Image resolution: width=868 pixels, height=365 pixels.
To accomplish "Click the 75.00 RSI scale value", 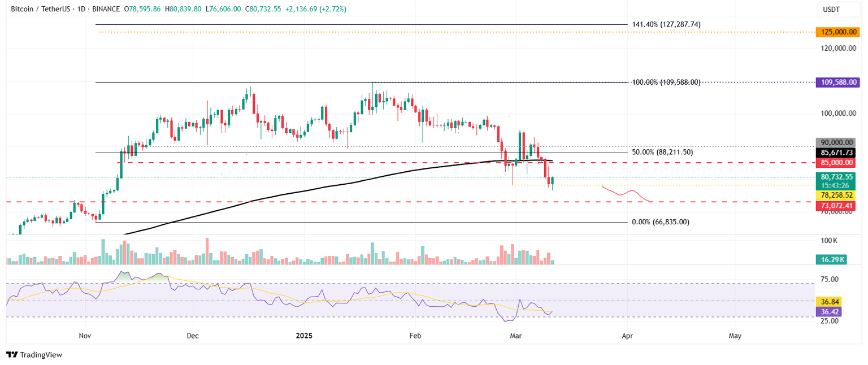I will (829, 279).
